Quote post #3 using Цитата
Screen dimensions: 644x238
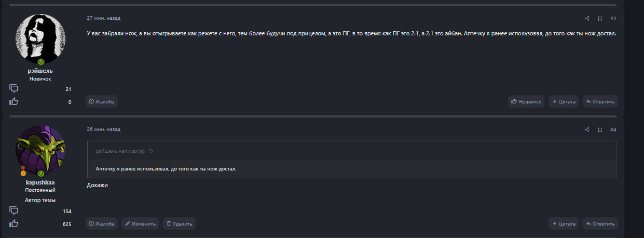pyautogui.click(x=564, y=102)
